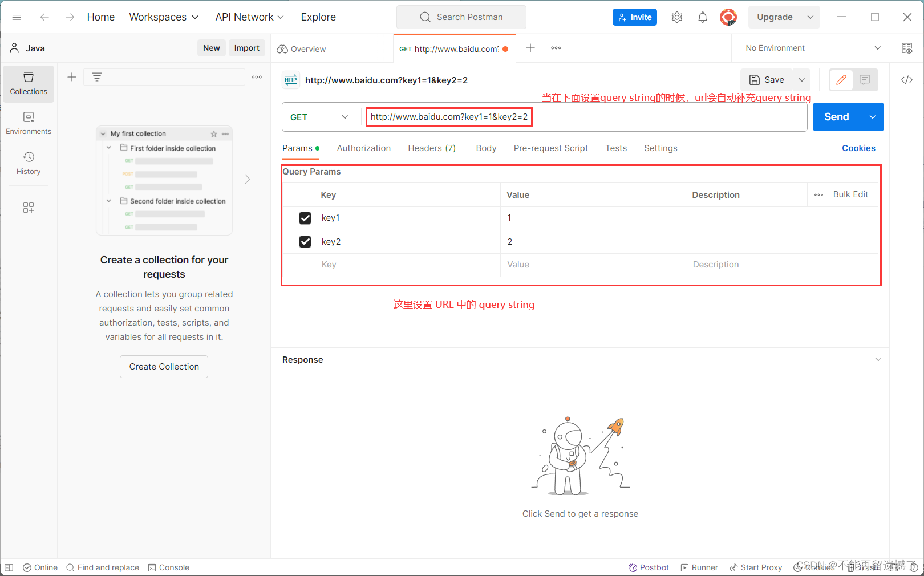Uncheck the key1 parameter checkbox
The height and width of the screenshot is (576, 924).
[305, 218]
